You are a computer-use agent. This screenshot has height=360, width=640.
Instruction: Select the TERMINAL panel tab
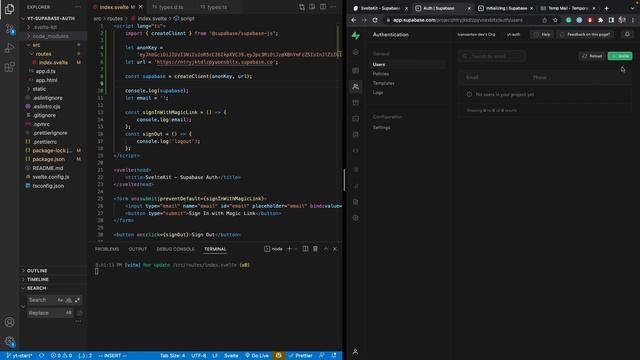click(x=215, y=249)
